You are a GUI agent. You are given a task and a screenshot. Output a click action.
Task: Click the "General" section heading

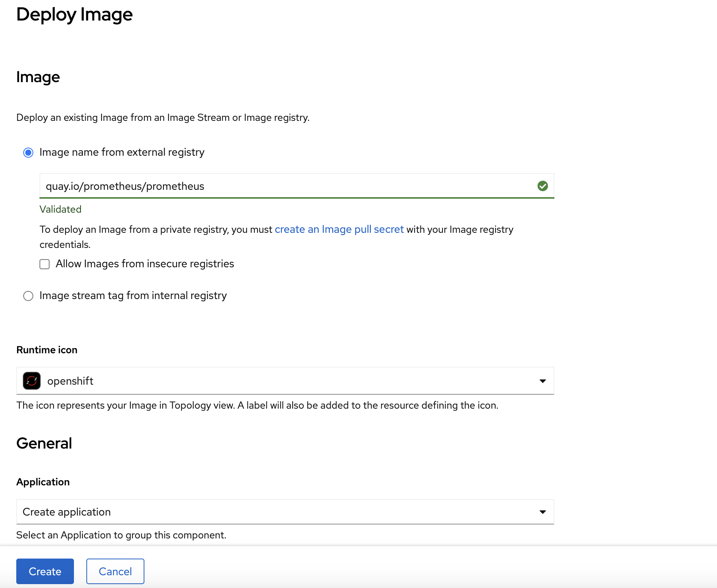point(44,444)
